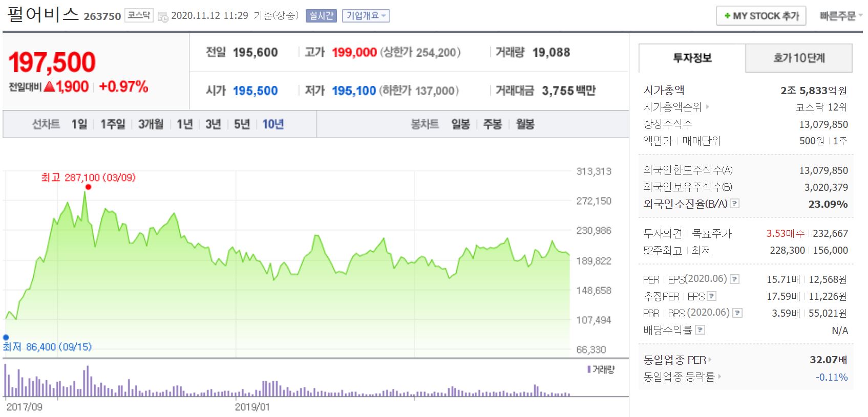Viewport: 868px width, 417px height.
Task: Open the help icon next to PBR BPS(2020.06)
Action: coord(737,313)
